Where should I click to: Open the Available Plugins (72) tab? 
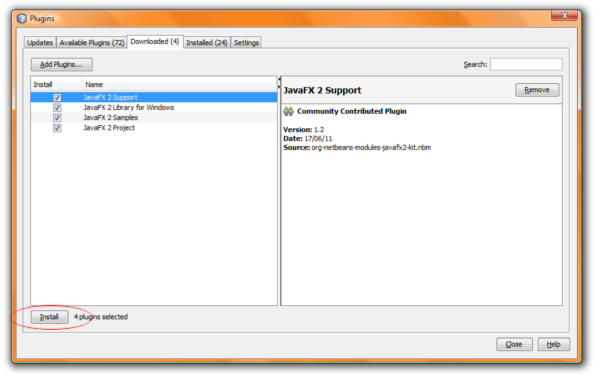click(92, 42)
